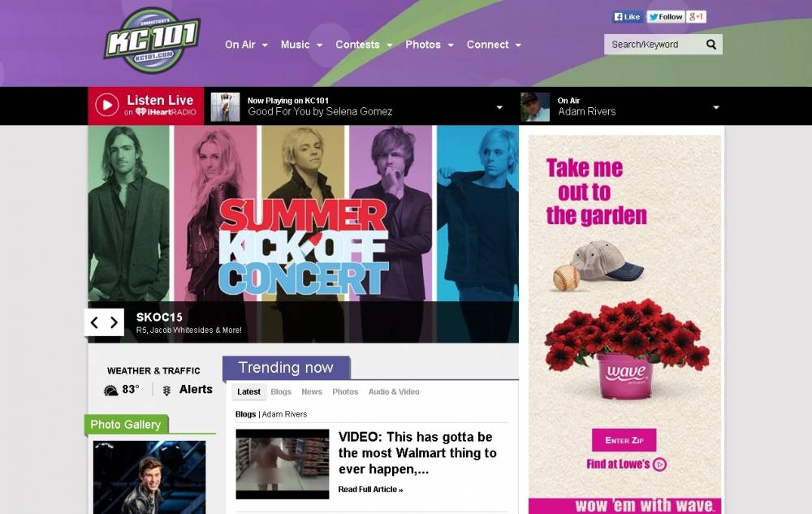Click the Google +1 icon
This screenshot has height=514, width=812.
(696, 16)
